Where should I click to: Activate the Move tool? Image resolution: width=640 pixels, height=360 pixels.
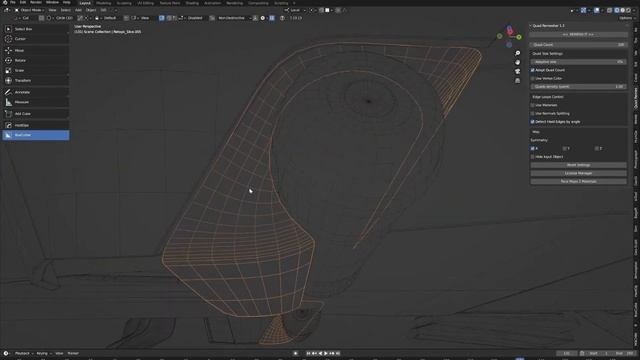click(36, 50)
